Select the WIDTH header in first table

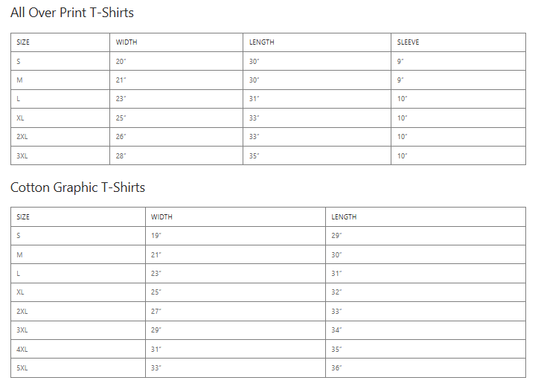tap(127, 42)
